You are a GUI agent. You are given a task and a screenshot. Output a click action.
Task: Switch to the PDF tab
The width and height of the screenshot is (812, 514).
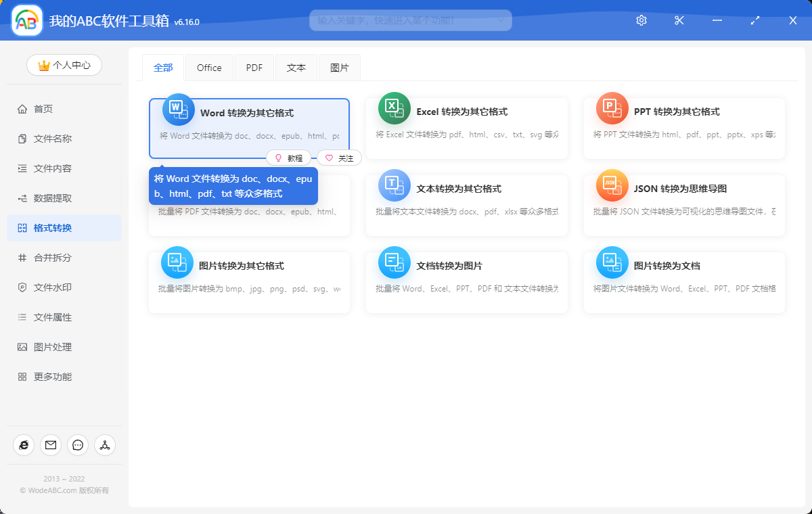[254, 67]
